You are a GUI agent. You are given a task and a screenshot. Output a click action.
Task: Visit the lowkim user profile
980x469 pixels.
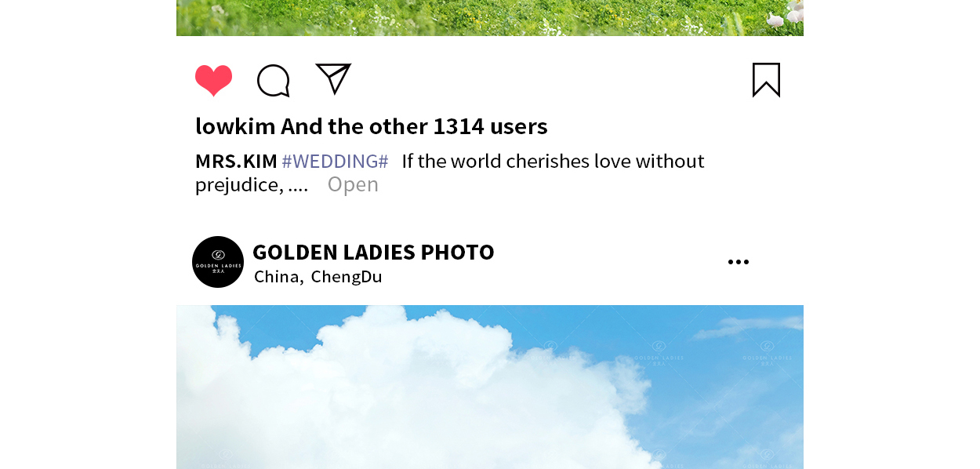(235, 126)
